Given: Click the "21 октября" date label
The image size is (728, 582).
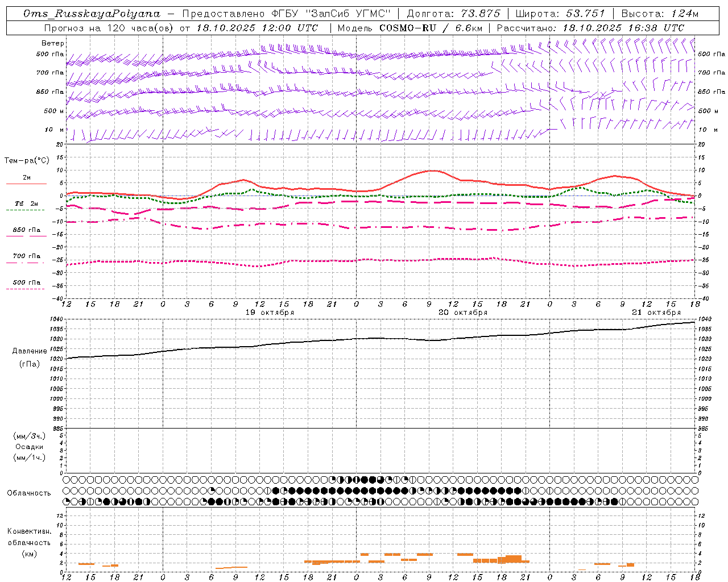Looking at the screenshot, I should click(x=656, y=313).
